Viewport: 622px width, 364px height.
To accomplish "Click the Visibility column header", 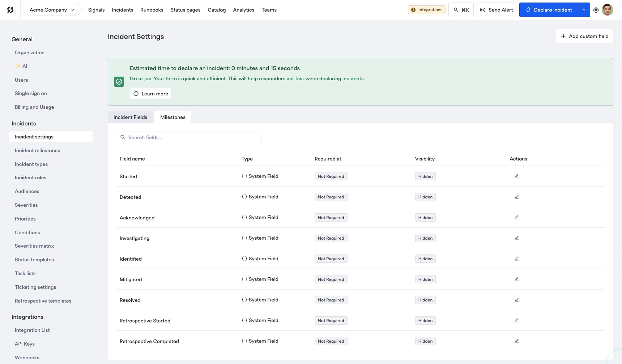I will 425,159.
